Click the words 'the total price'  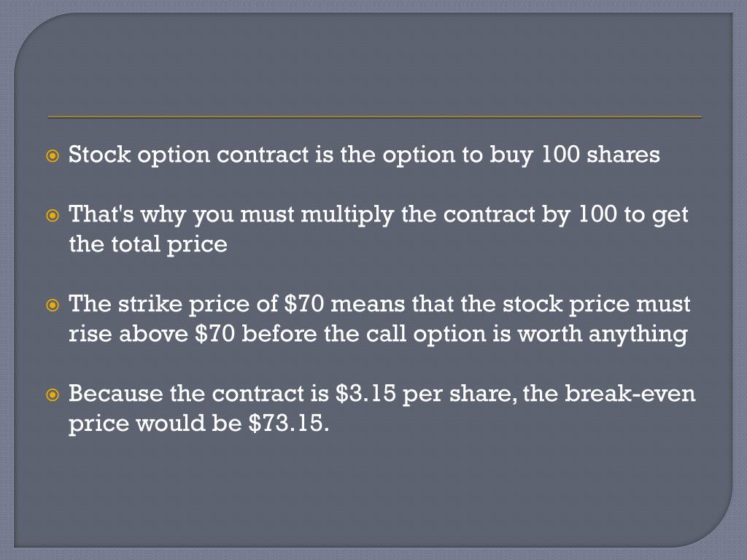pyautogui.click(x=148, y=244)
